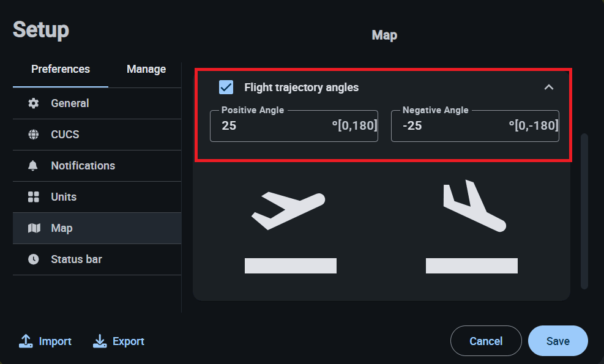Click the Export download icon

100,341
